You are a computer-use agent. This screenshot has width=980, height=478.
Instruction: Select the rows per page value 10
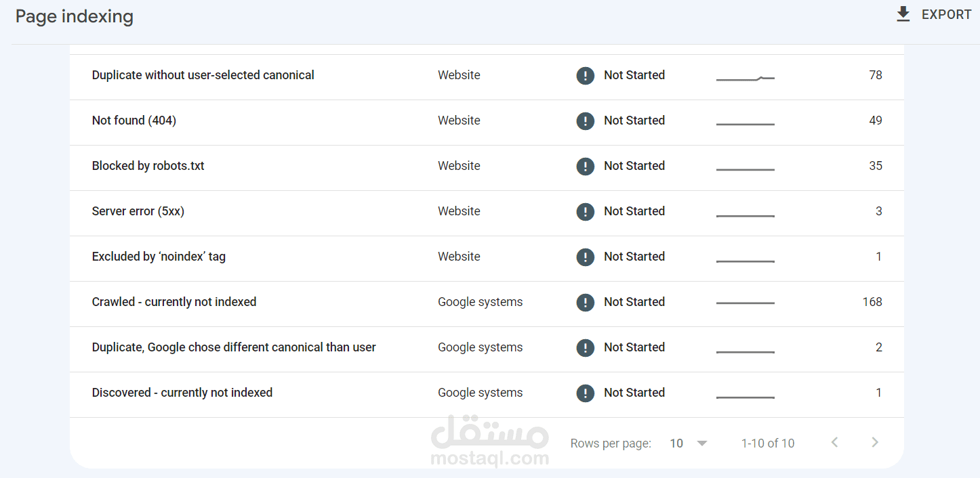pyautogui.click(x=676, y=443)
